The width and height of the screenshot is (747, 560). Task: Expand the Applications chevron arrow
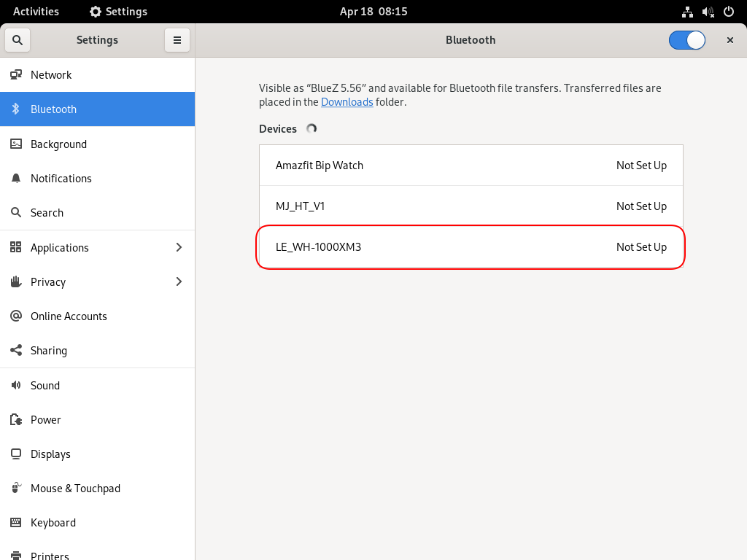179,248
